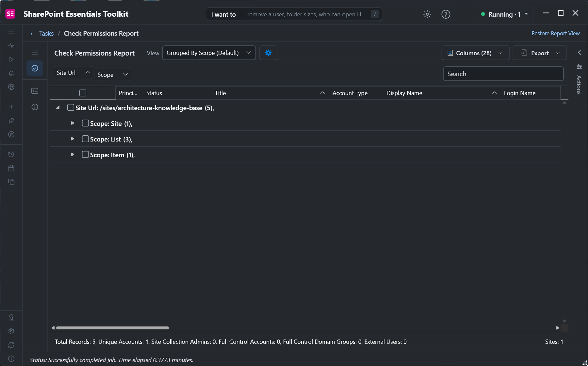Click the link chain icon in sidebar
The width and height of the screenshot is (588, 366).
pos(11,121)
